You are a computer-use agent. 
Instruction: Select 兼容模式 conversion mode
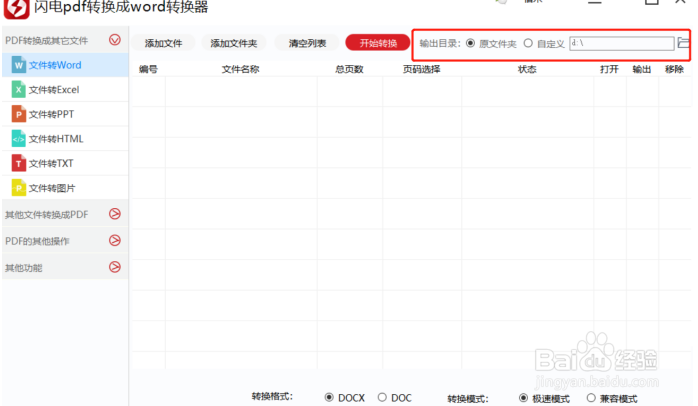(x=591, y=398)
